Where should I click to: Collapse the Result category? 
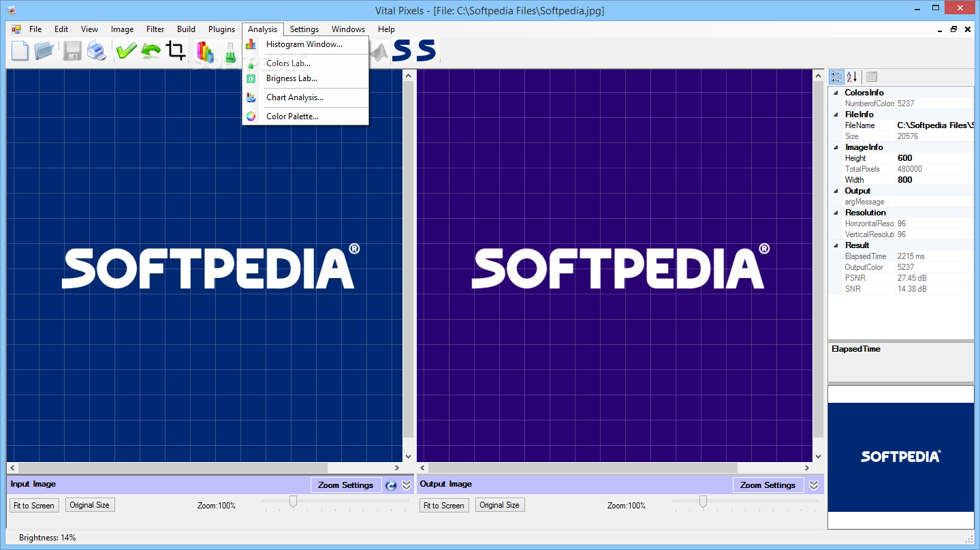(836, 245)
